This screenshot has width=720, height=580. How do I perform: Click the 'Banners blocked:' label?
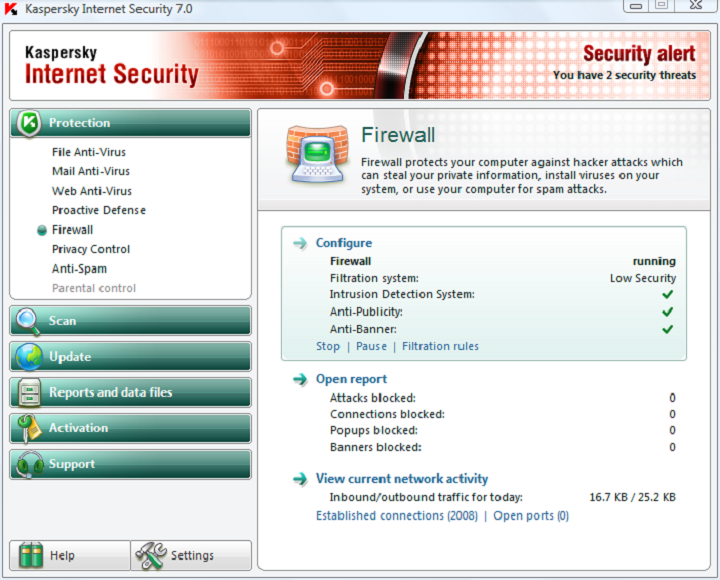[376, 447]
